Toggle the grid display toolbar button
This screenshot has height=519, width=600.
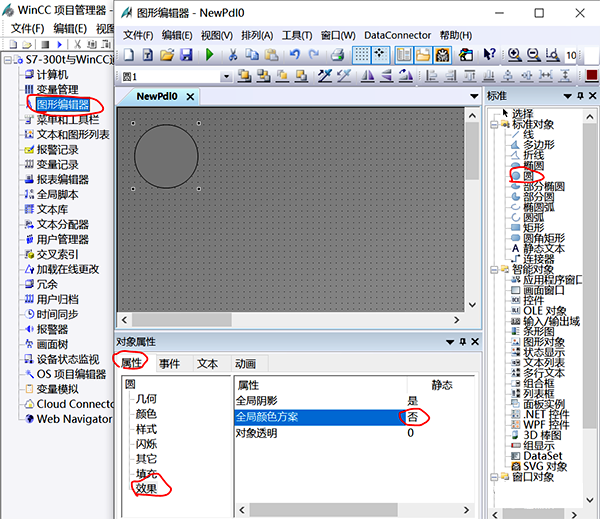(360, 55)
